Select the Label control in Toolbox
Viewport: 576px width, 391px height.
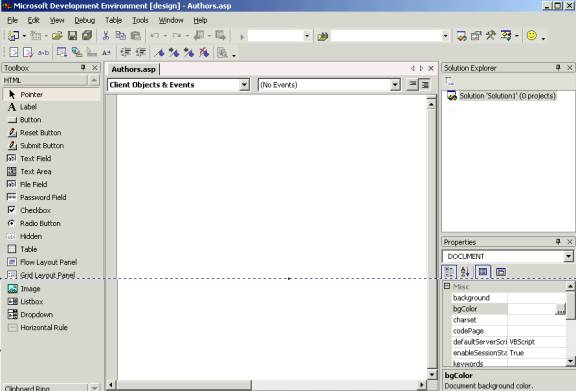[x=51, y=107]
